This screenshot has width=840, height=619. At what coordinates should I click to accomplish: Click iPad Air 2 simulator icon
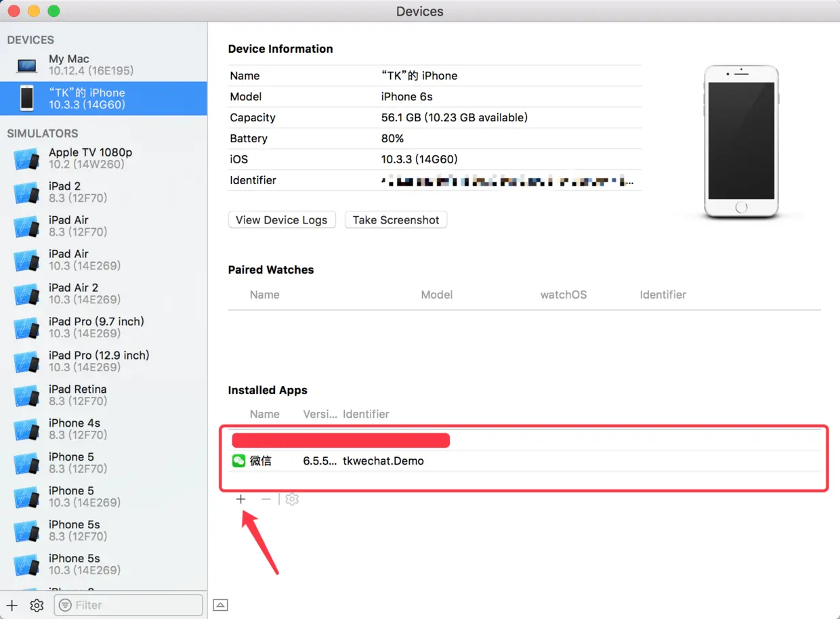coord(26,294)
